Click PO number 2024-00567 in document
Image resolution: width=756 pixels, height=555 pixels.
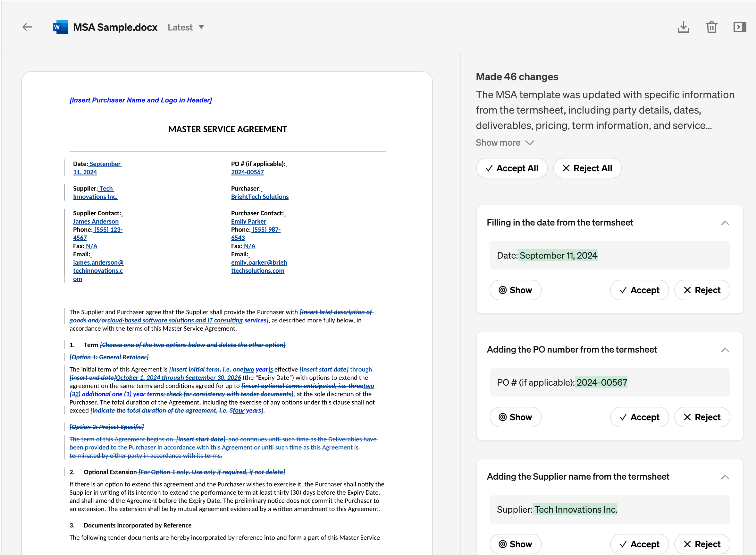(x=248, y=172)
